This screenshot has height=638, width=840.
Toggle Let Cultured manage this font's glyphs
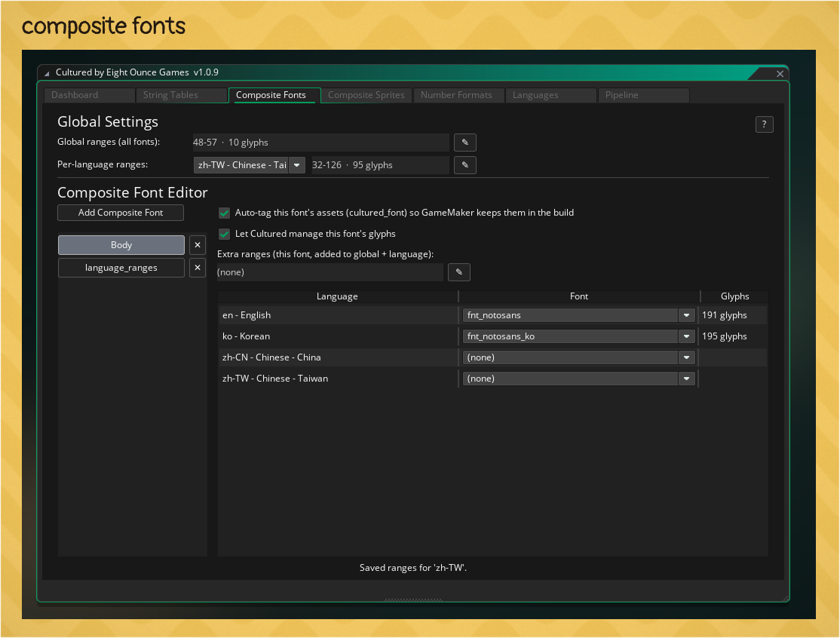click(225, 234)
